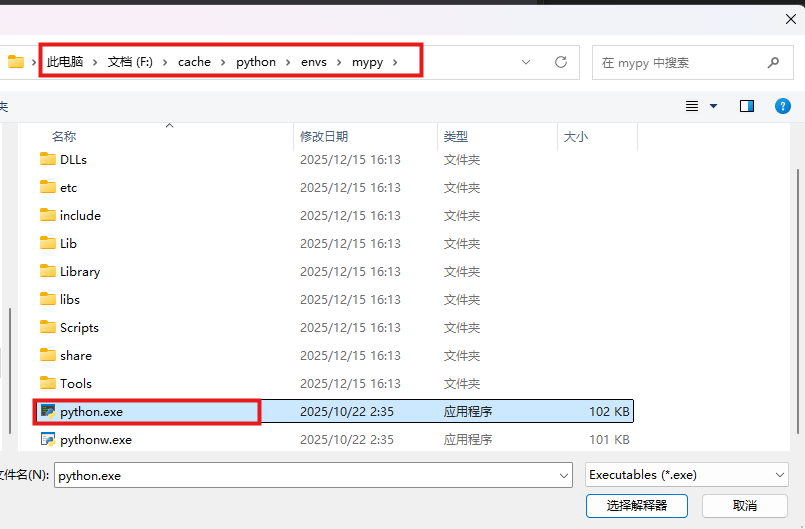Sort by the 修改日期 column header
Viewport: 805px width, 529px height.
[324, 136]
